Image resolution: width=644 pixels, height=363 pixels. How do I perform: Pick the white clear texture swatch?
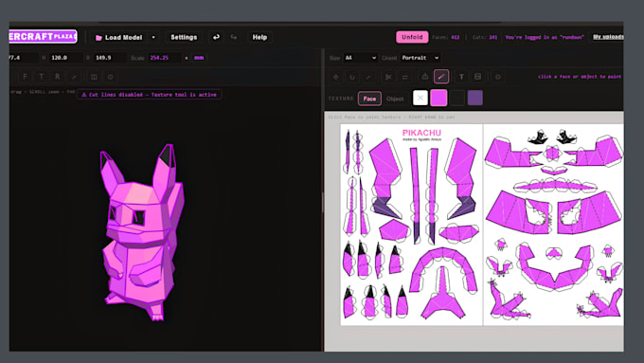pos(420,98)
